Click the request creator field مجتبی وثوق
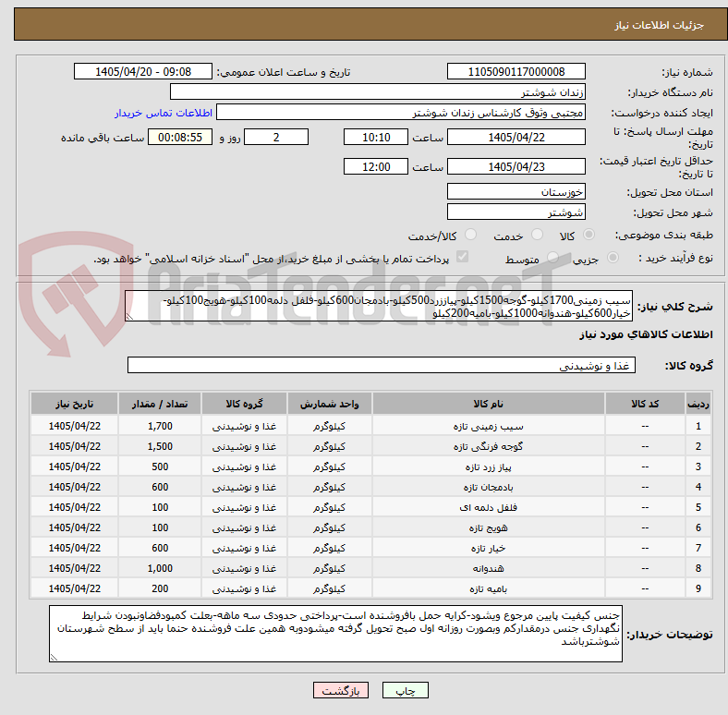 pos(401,113)
